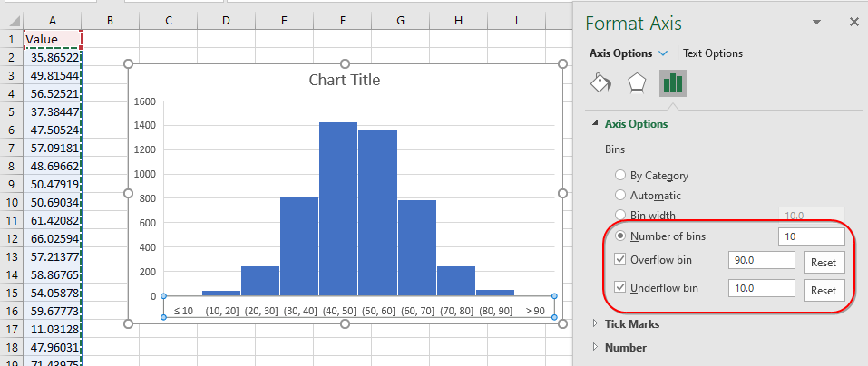This screenshot has width=868, height=366.
Task: Close the Format Axis pane
Action: [x=853, y=22]
